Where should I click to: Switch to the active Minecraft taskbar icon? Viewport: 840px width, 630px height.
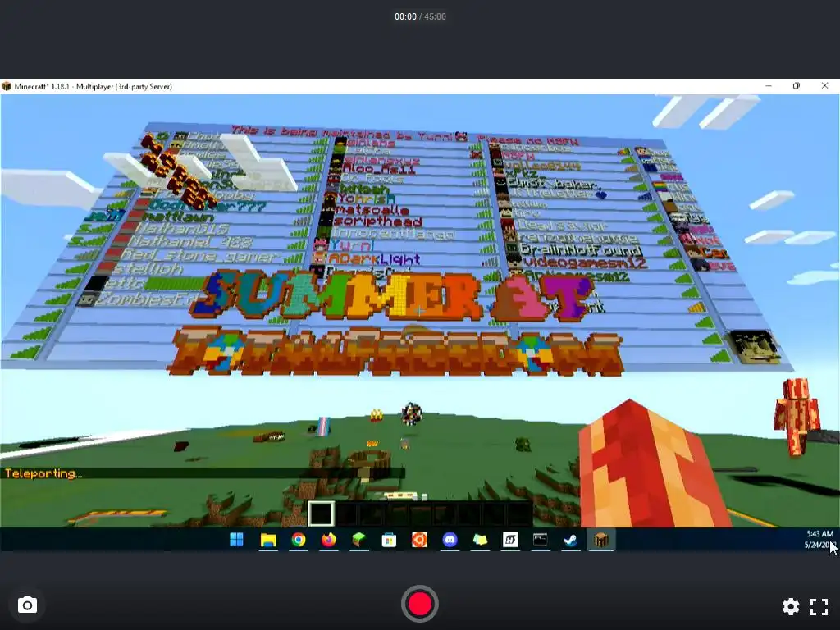601,540
